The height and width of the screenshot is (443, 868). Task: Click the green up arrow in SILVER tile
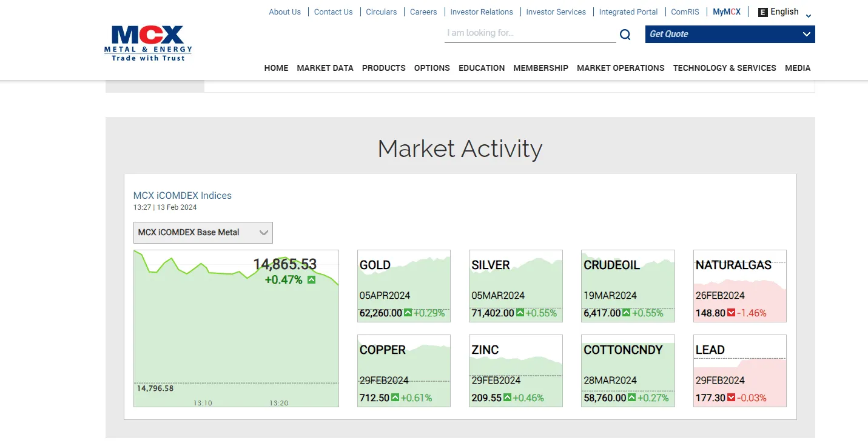(x=520, y=313)
